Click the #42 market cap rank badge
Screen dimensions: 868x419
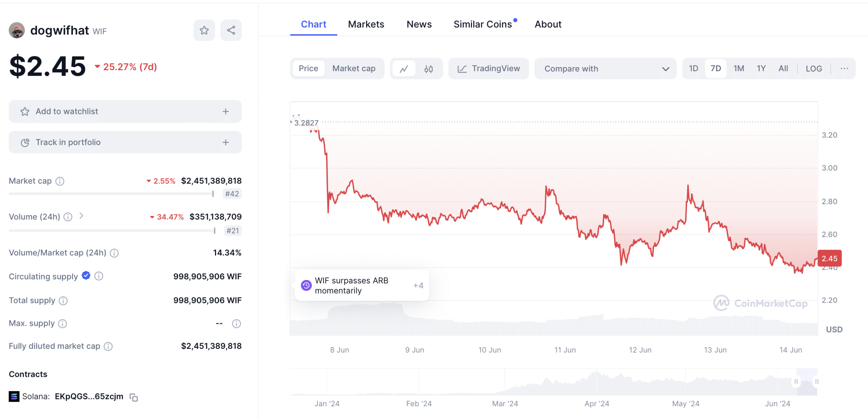point(232,194)
